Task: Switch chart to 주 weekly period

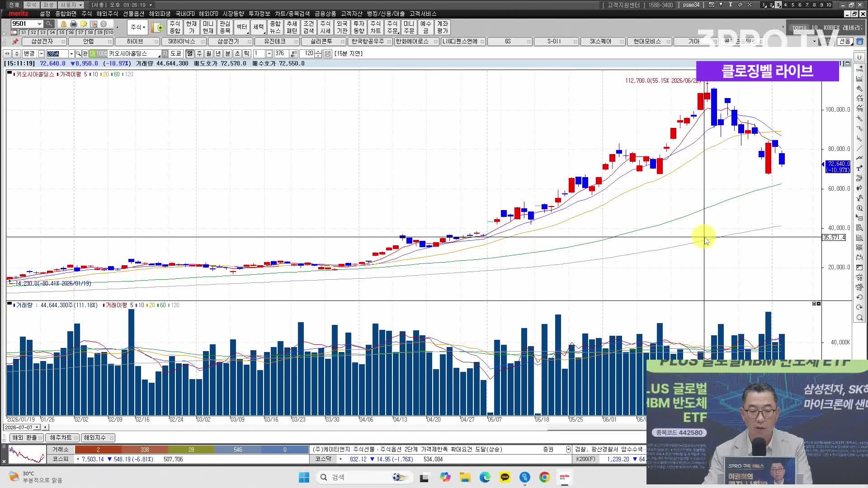Action: (199, 53)
